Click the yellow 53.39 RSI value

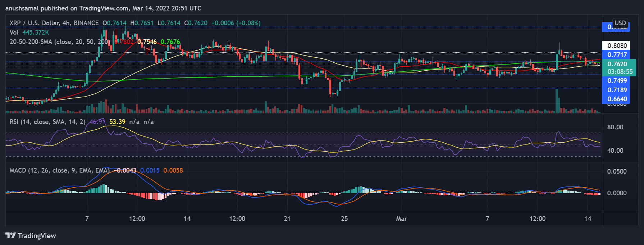[117, 122]
